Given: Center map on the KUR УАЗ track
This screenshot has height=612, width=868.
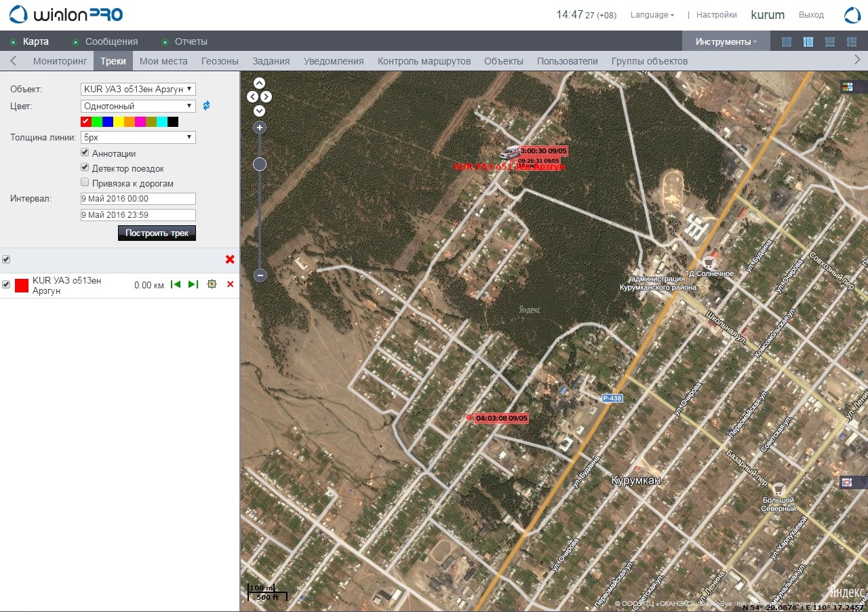Looking at the screenshot, I should [212, 284].
